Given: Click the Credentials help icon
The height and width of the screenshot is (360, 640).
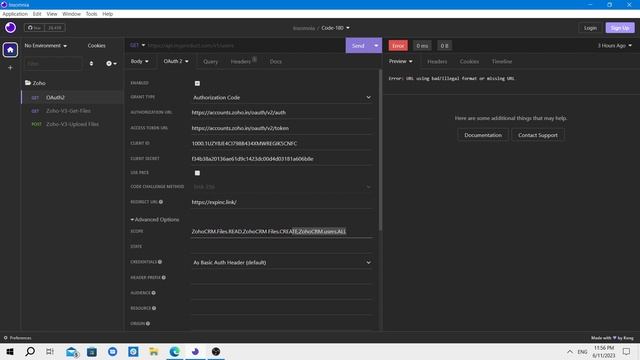Looking at the screenshot, I should [x=160, y=262].
